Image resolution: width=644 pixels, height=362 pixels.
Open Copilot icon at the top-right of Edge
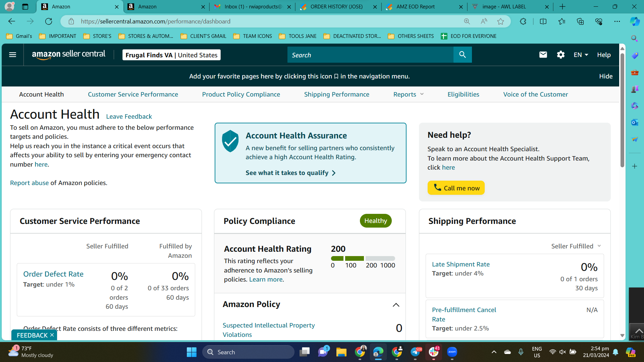[635, 21]
